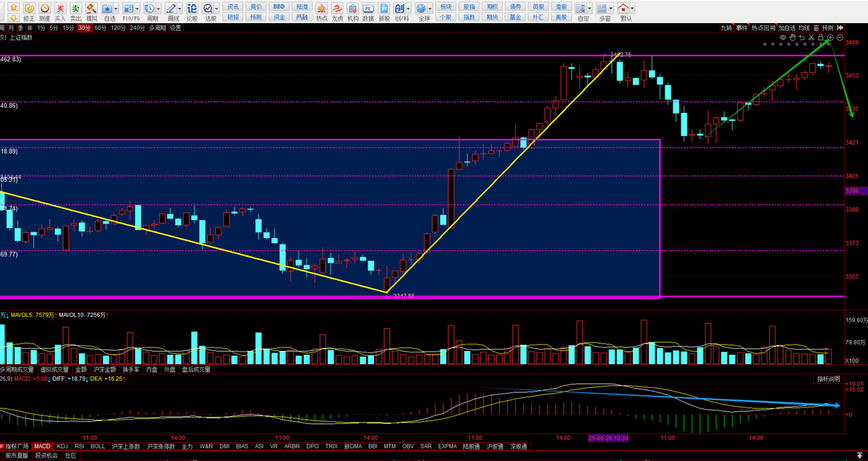Expand the 自定 dropdown arrow
Viewport: 868px width, 461px height.
click(x=590, y=8)
